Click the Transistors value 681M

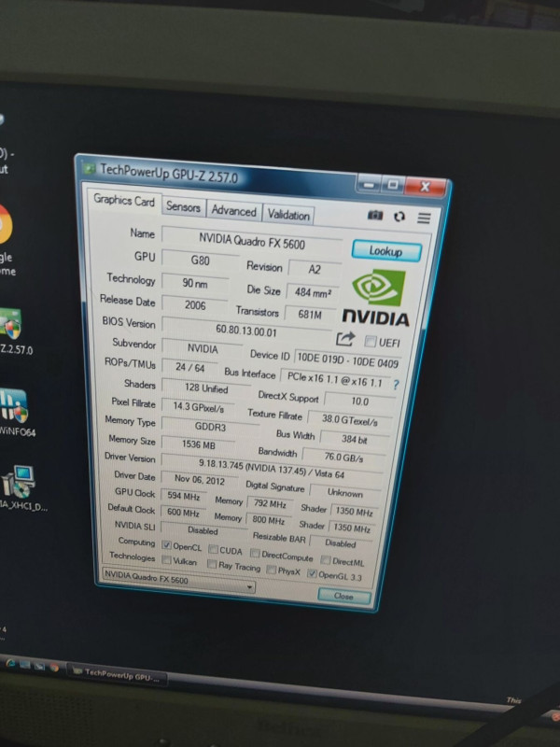[x=310, y=315]
